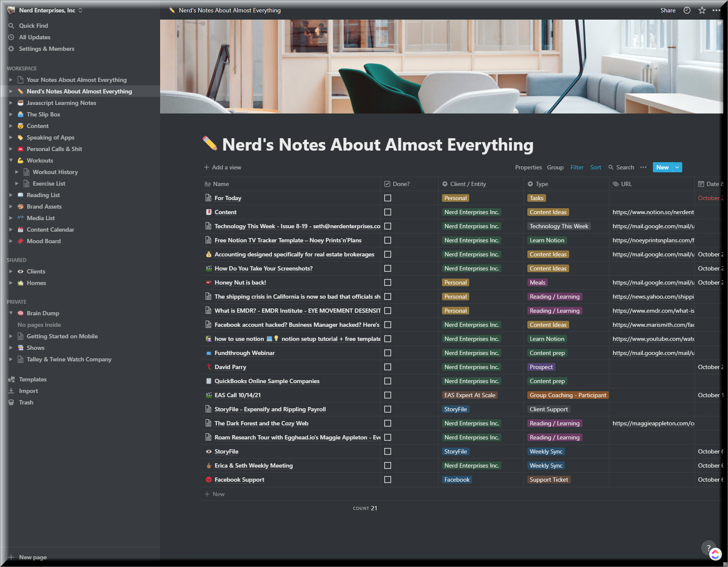Check Done for How Do You Take Your Screenshots?
Viewport: 728px width, 567px height.
[x=388, y=268]
